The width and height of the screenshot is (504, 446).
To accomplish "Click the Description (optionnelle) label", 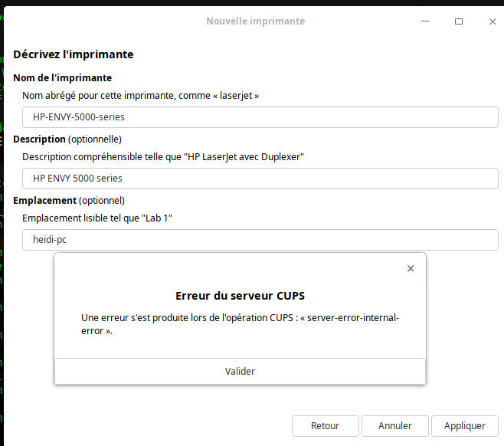I will 67,139.
